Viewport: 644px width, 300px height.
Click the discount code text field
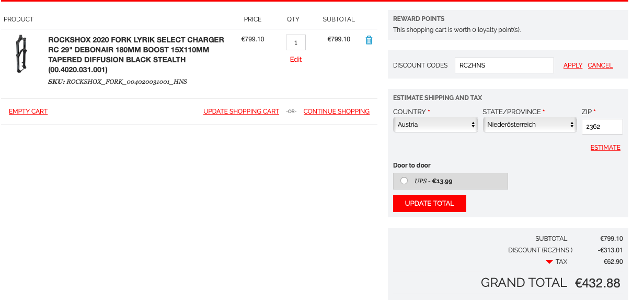(x=504, y=65)
